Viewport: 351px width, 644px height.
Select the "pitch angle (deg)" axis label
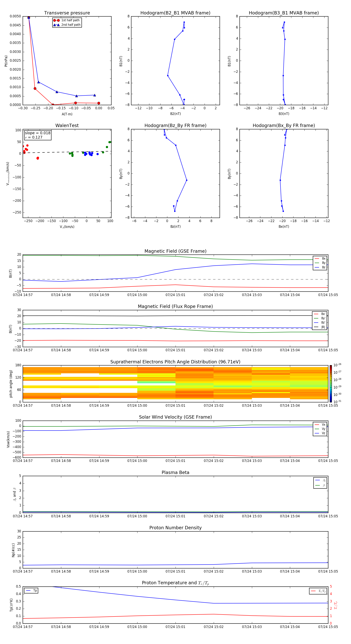point(11,384)
